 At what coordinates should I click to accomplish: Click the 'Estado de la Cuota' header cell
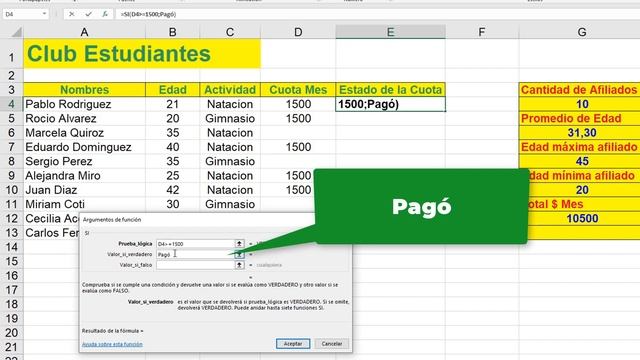click(391, 90)
